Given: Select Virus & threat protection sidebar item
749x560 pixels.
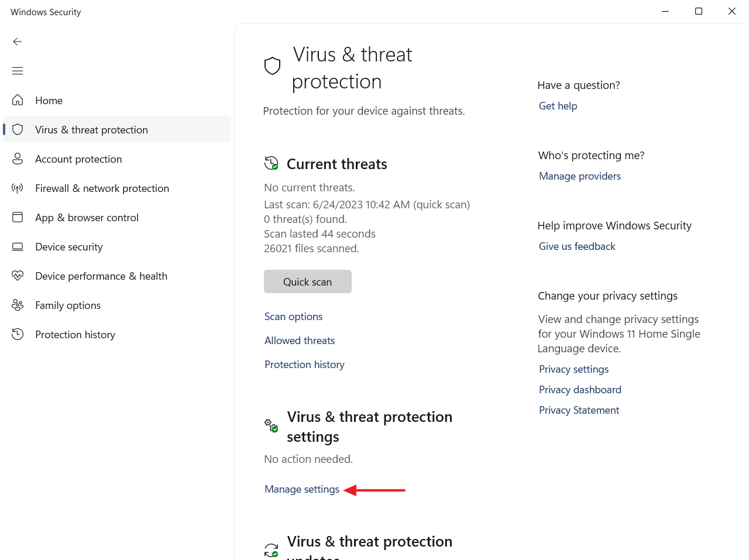Looking at the screenshot, I should 91,130.
